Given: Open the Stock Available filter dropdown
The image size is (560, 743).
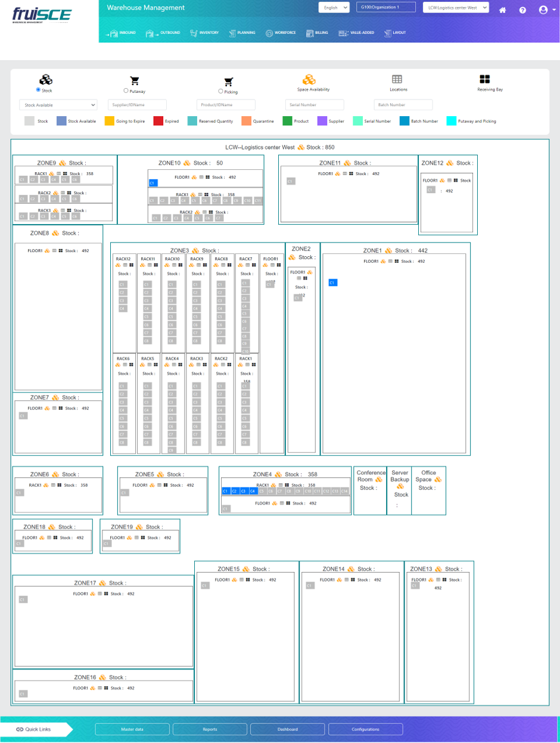Looking at the screenshot, I should (58, 105).
